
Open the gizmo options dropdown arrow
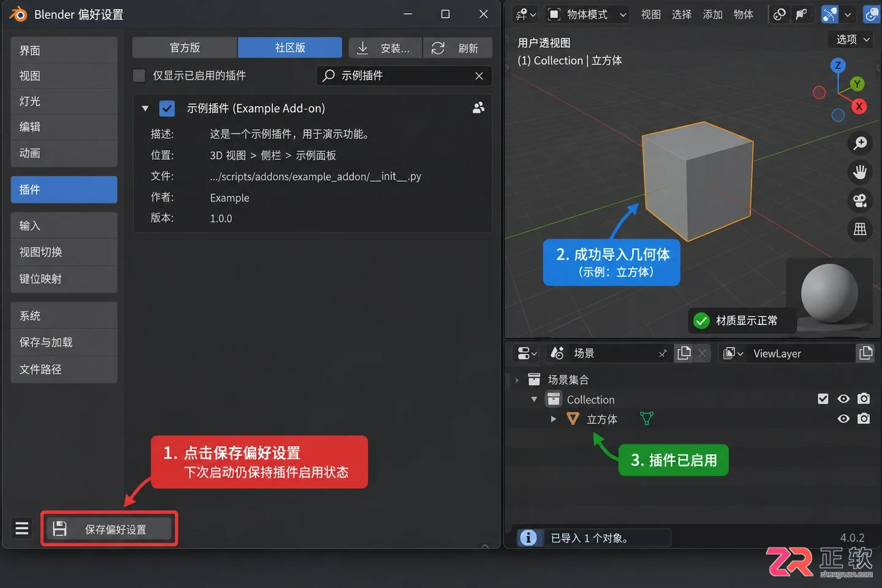tap(848, 15)
